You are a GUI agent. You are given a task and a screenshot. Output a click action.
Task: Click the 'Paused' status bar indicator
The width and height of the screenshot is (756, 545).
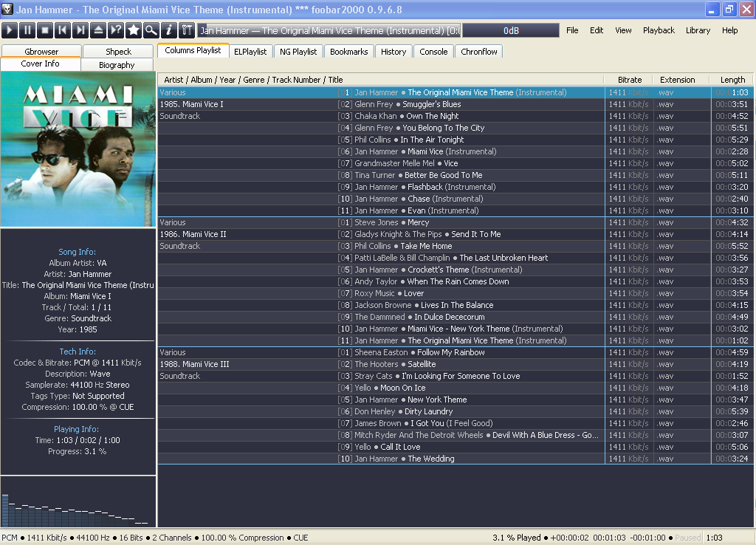[x=688, y=538]
